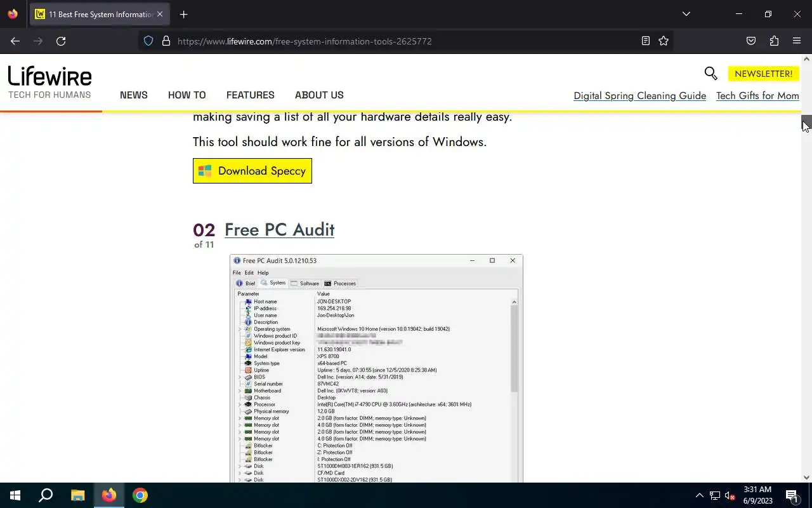Screen dimensions: 812x508
Task: Open the HOW TO menu
Action: tap(187, 95)
